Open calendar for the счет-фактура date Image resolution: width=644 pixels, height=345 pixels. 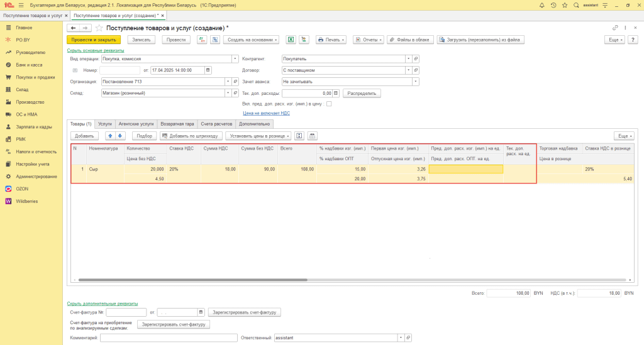coord(201,312)
